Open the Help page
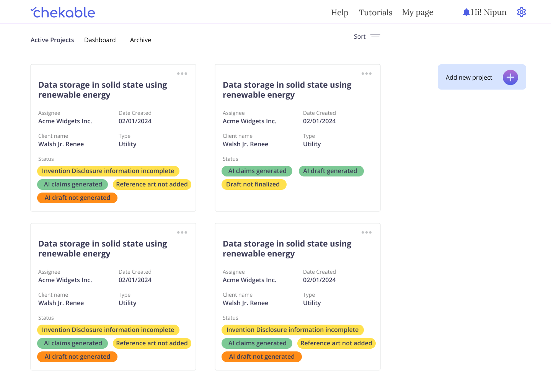Screen dimensions: 551x392 340,13
